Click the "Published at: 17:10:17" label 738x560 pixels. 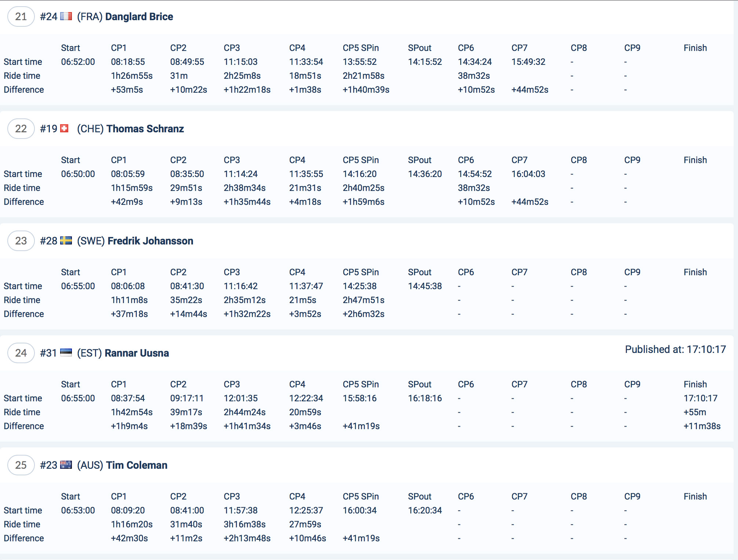(675, 349)
